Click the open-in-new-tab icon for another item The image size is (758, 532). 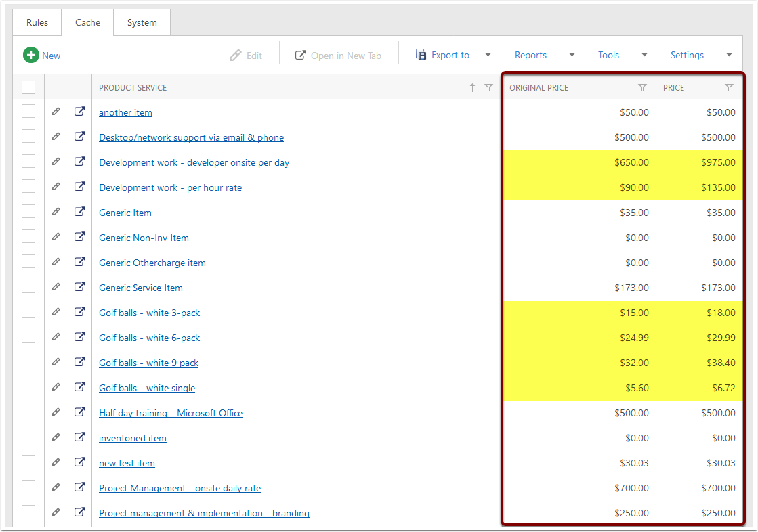click(x=80, y=112)
